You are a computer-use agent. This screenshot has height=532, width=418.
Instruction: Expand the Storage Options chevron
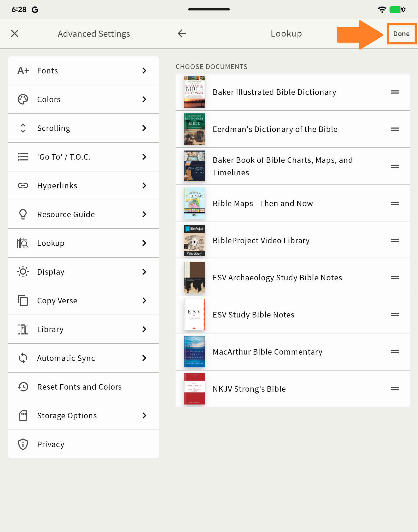coord(144,415)
